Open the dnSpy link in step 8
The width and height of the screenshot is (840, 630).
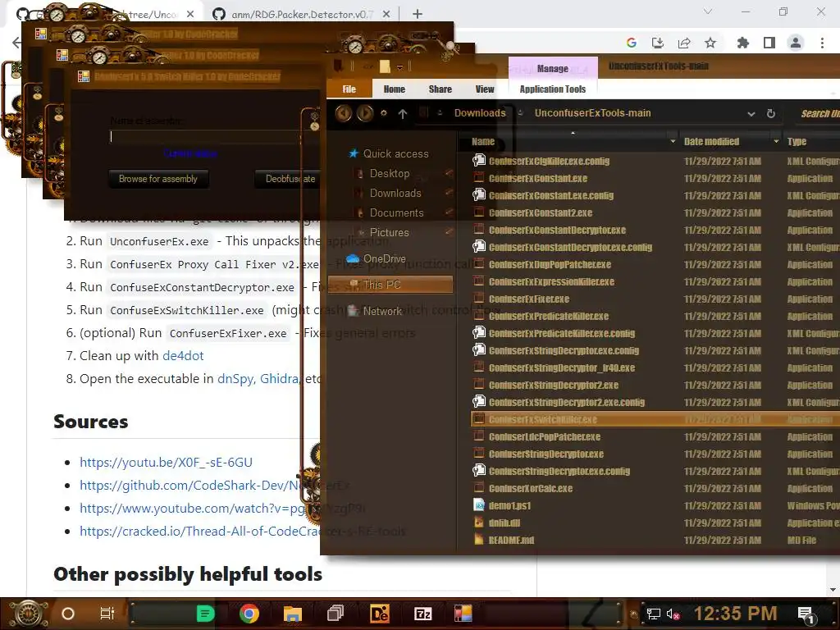[x=235, y=379]
